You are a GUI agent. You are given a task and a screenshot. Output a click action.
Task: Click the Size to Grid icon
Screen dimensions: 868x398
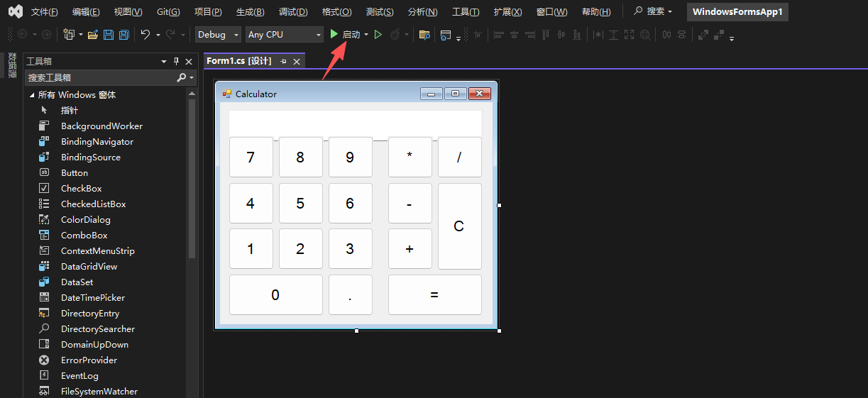coord(644,34)
